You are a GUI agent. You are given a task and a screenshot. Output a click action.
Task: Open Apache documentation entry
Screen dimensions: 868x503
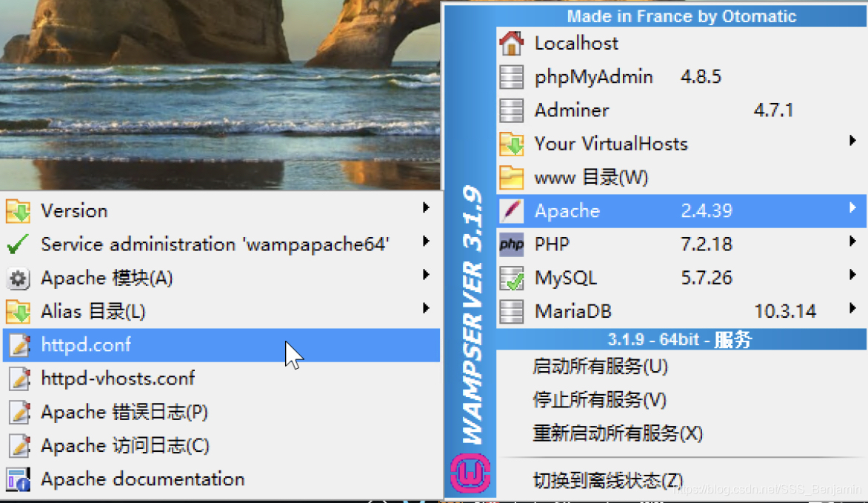tap(221, 479)
